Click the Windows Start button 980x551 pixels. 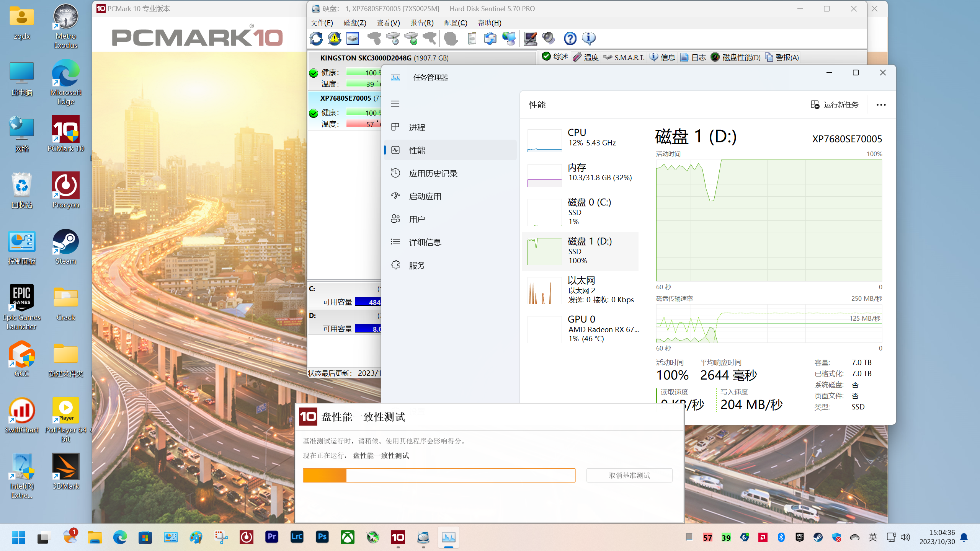click(x=18, y=537)
